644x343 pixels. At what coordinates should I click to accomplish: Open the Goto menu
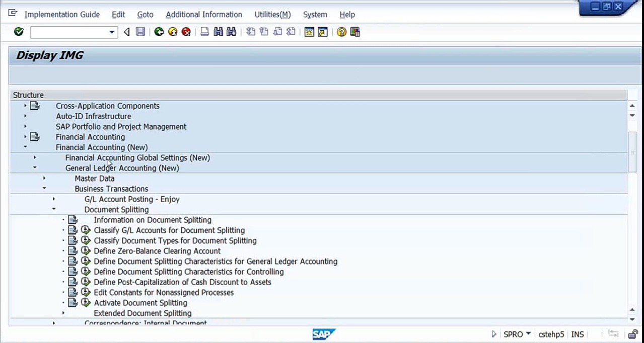145,15
